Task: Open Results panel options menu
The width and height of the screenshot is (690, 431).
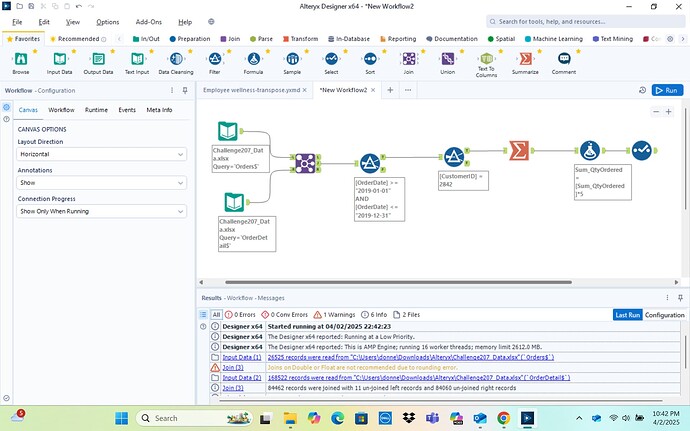Action: (668, 298)
